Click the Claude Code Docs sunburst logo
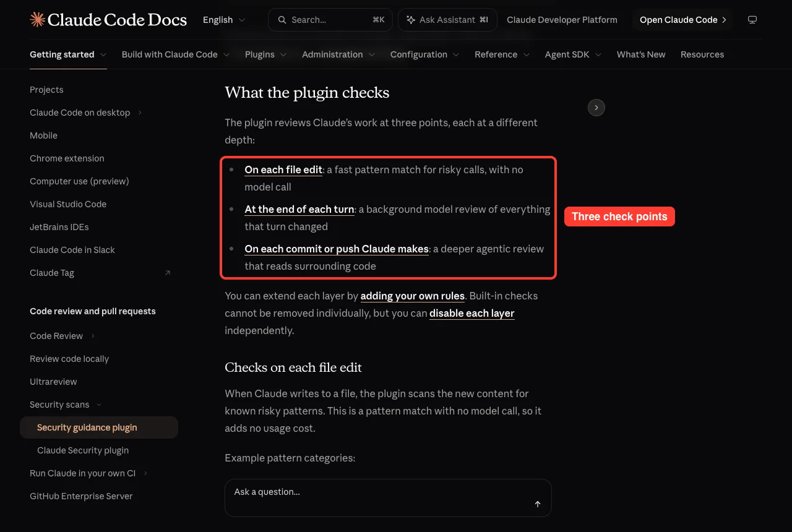 (x=37, y=20)
